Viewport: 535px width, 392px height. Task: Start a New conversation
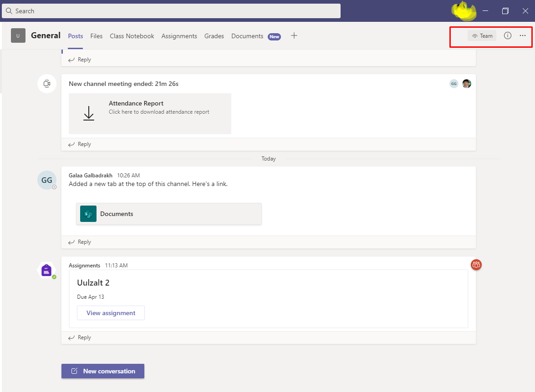click(x=102, y=371)
